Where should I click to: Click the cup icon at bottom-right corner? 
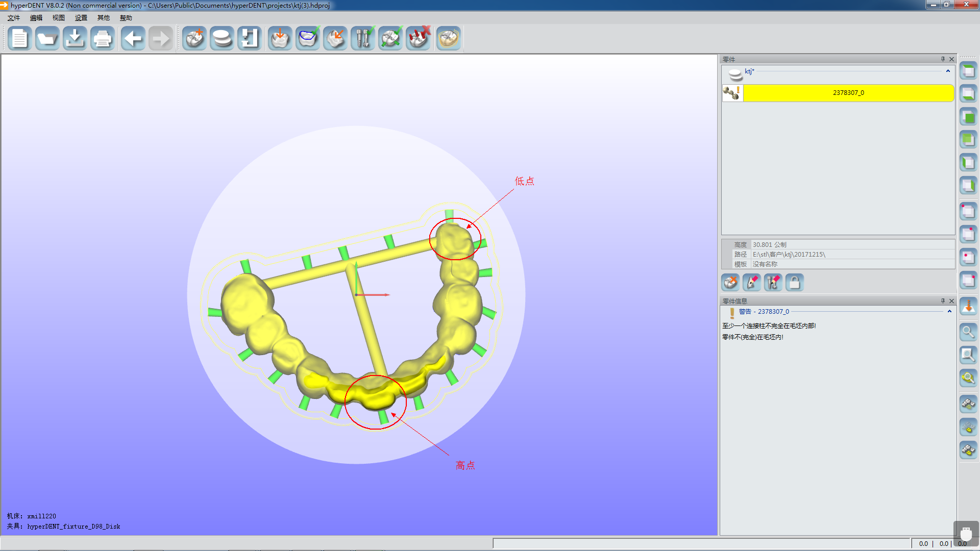pyautogui.click(x=966, y=534)
